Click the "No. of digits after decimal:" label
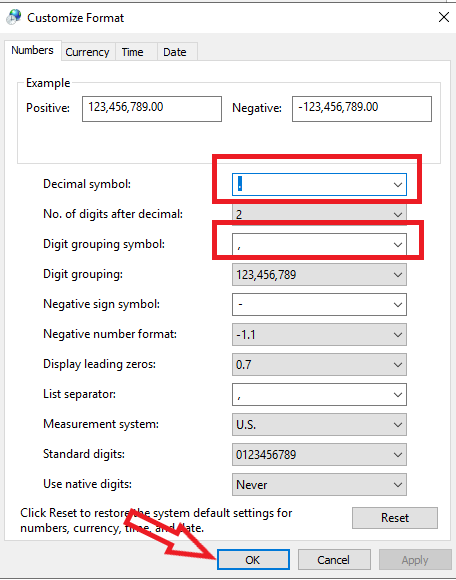The width and height of the screenshot is (456, 580). 113,214
